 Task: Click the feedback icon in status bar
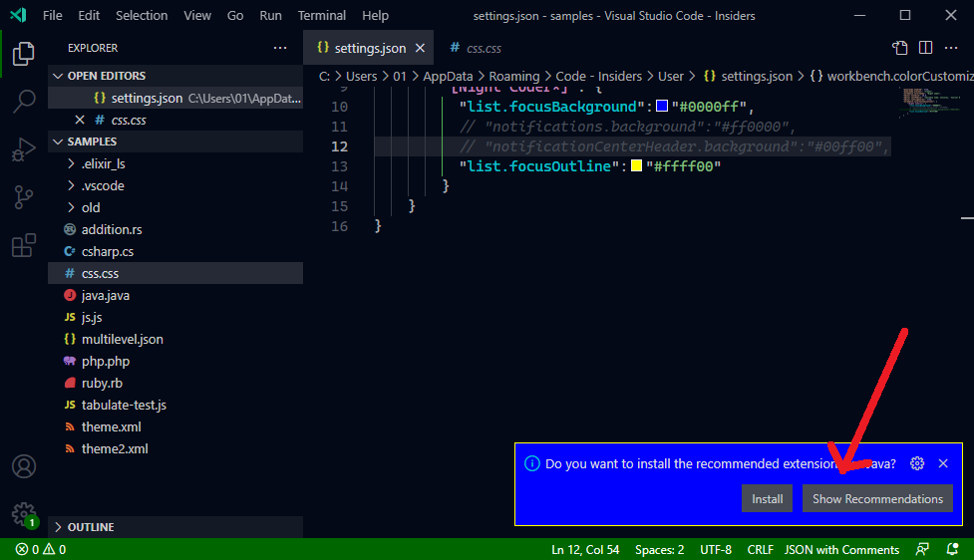922,549
